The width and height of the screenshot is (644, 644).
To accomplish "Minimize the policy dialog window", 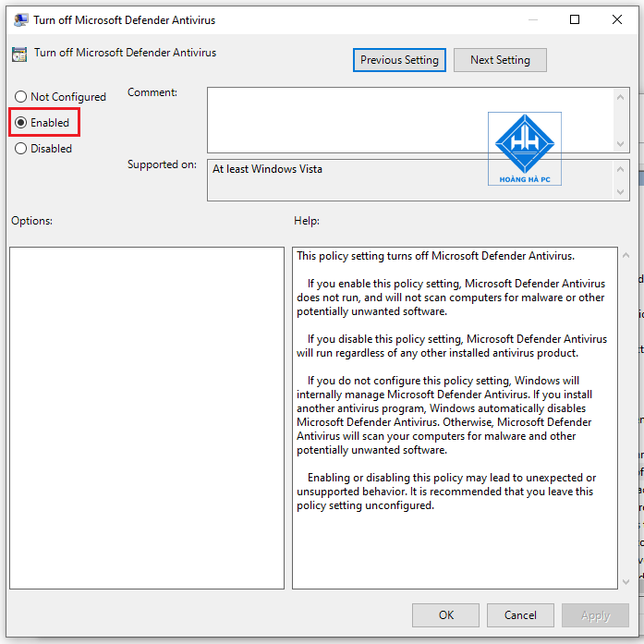I will pyautogui.click(x=533, y=19).
